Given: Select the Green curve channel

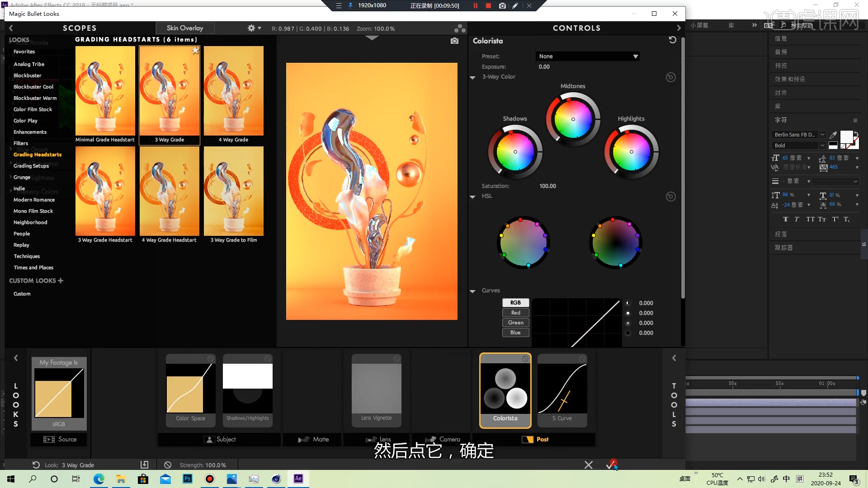Looking at the screenshot, I should coord(515,323).
